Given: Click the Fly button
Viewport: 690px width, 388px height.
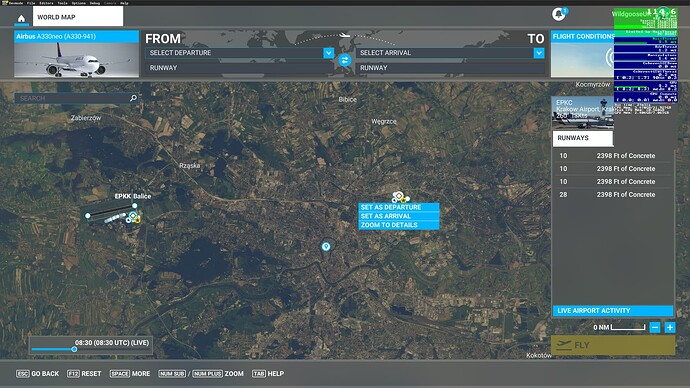Looking at the screenshot, I should pos(613,345).
